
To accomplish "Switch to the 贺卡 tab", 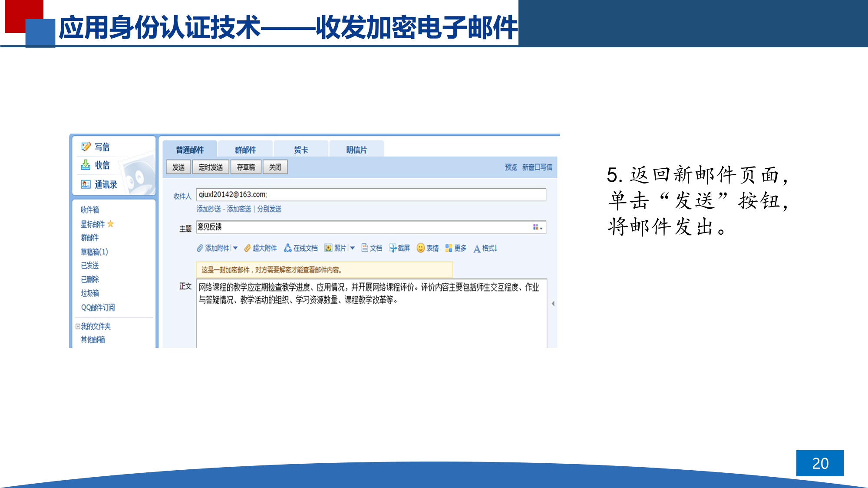I will pyautogui.click(x=300, y=150).
